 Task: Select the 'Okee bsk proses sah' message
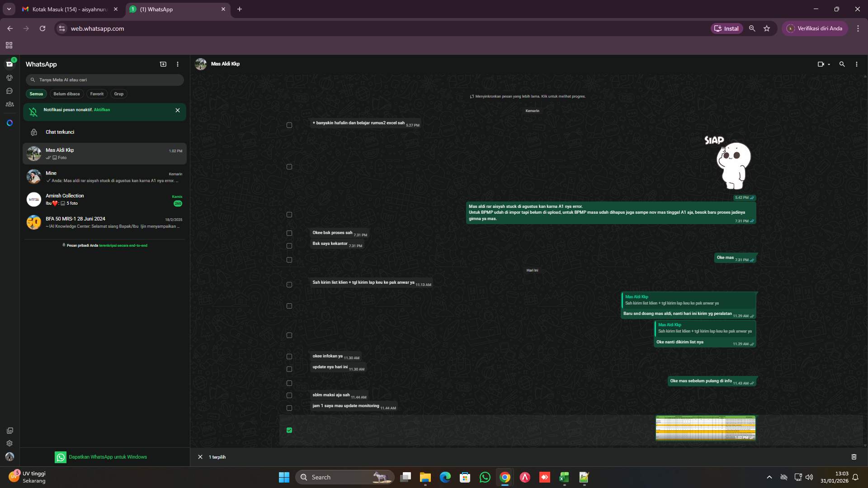tap(289, 233)
